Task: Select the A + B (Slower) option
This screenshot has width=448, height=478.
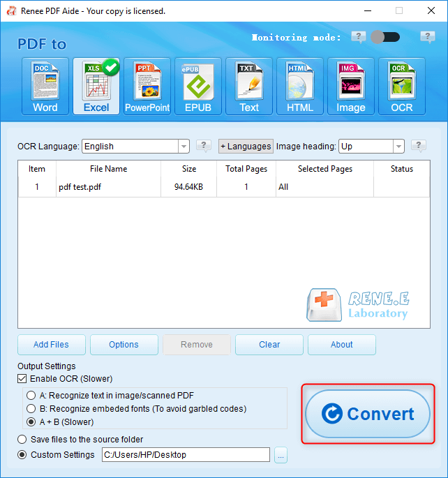Action: (31, 422)
